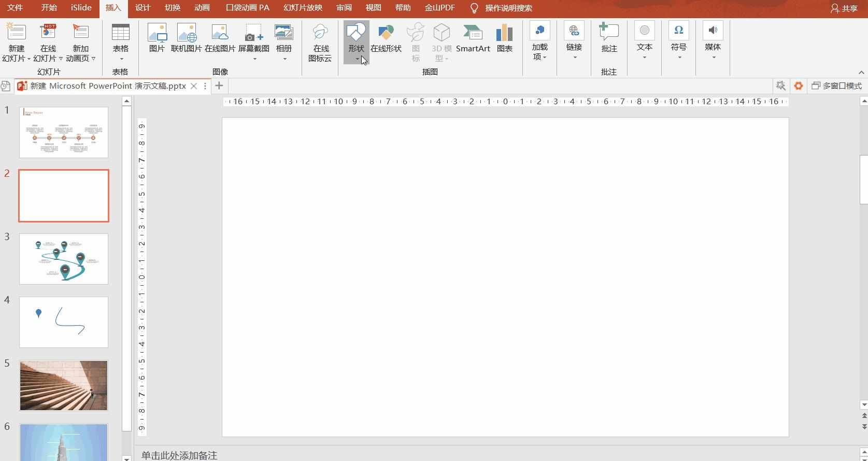Open the File (文件) menu
868x461 pixels.
coord(15,8)
